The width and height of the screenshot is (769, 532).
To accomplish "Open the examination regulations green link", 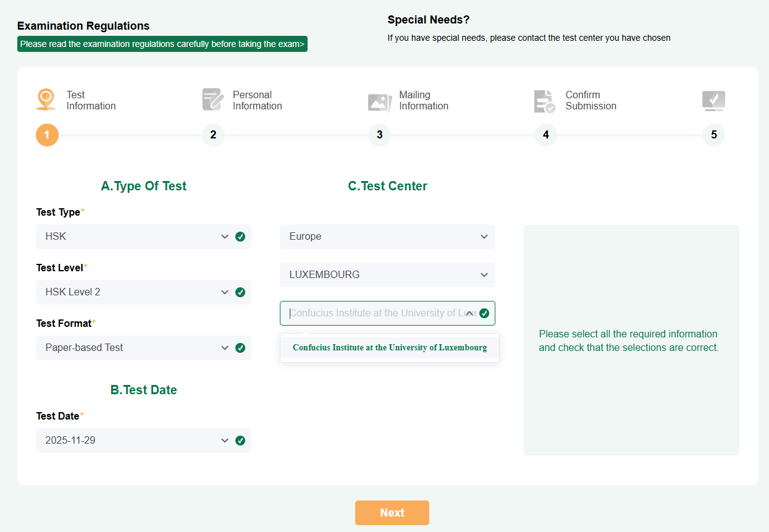I will tap(162, 44).
